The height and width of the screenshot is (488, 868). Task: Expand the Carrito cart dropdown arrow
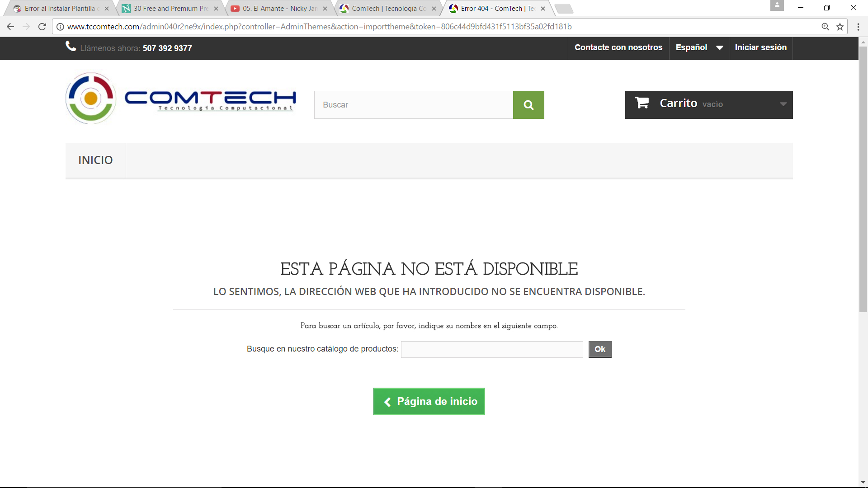coord(783,104)
